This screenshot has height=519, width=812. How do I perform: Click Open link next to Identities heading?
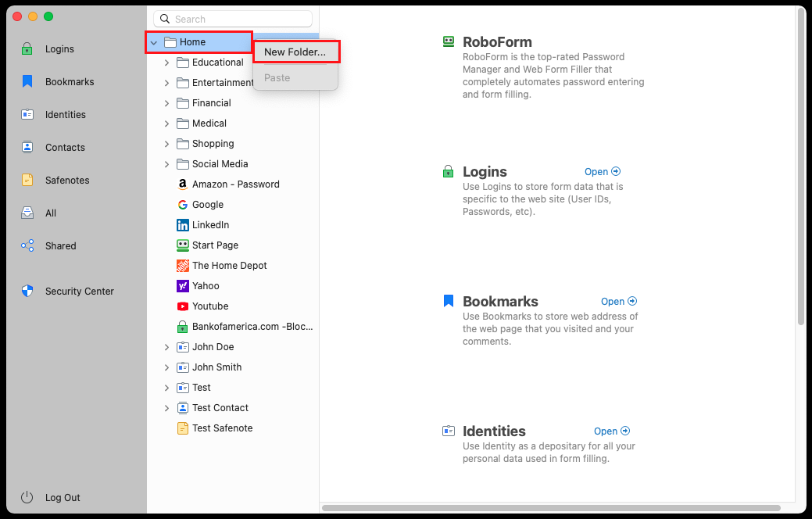click(x=612, y=431)
